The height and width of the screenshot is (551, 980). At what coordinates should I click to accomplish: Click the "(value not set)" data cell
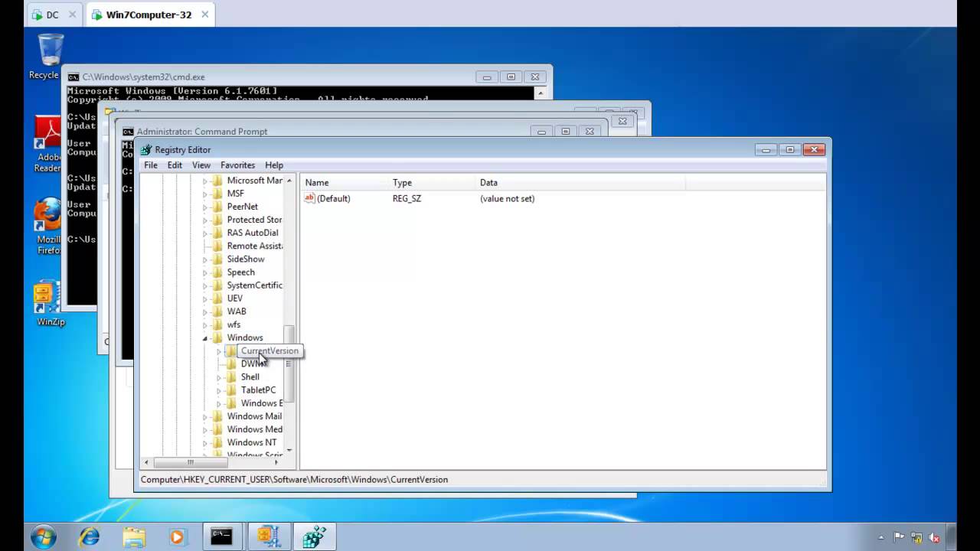[508, 199]
